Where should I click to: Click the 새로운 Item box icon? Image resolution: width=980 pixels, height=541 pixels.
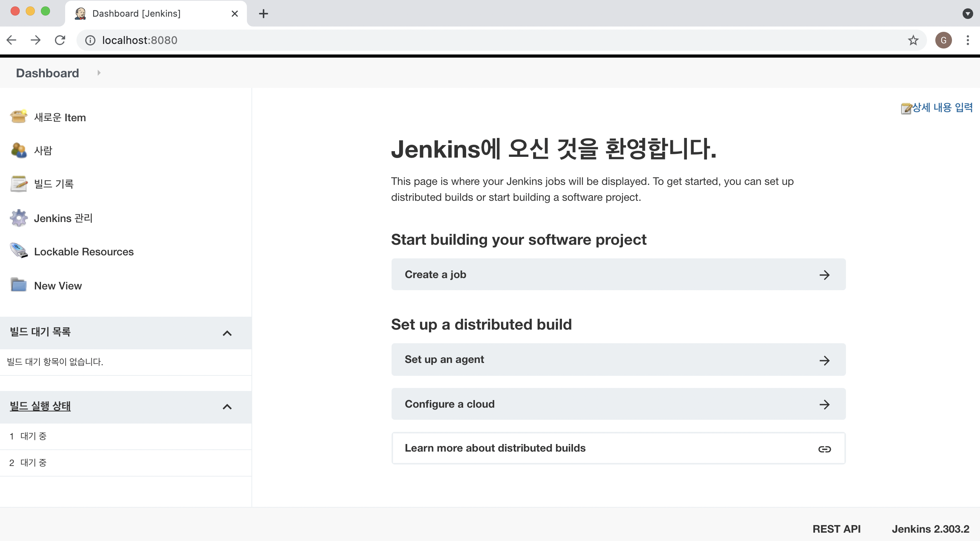tap(18, 117)
